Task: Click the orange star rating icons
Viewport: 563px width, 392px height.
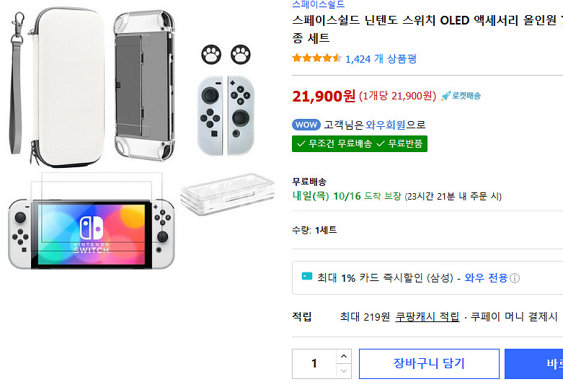Action: tap(316, 58)
